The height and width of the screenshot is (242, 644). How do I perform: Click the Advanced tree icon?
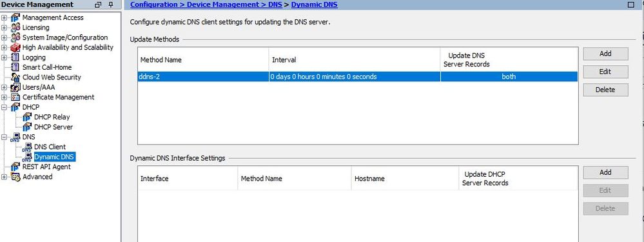(x=15, y=177)
